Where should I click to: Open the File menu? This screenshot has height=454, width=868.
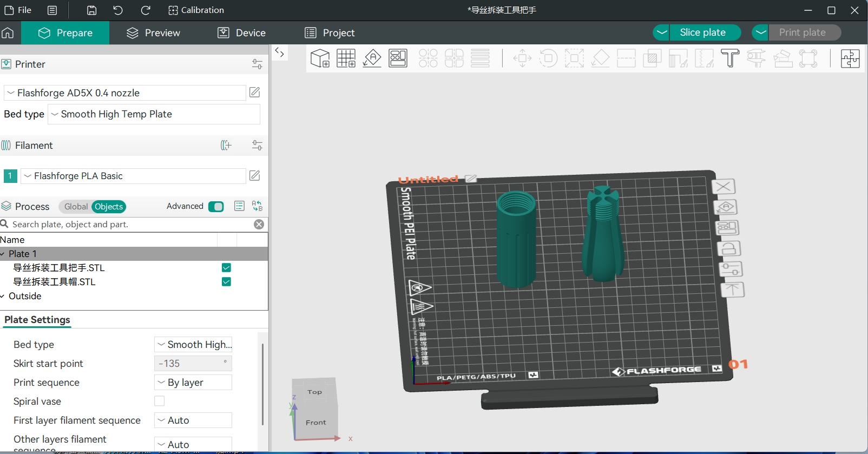pyautogui.click(x=18, y=10)
